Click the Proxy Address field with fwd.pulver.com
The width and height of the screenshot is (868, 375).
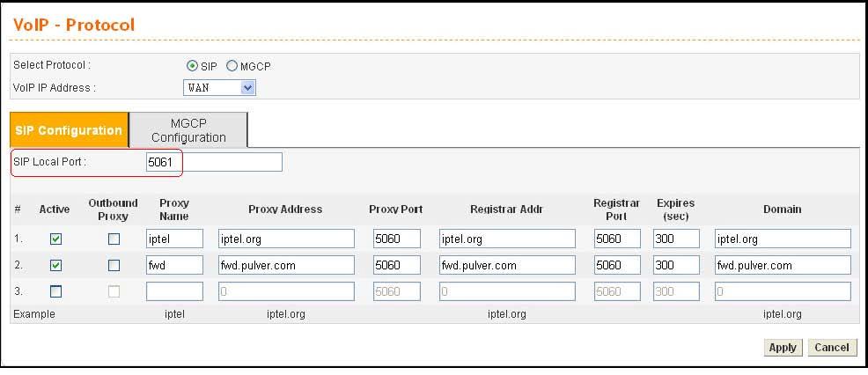pos(286,265)
